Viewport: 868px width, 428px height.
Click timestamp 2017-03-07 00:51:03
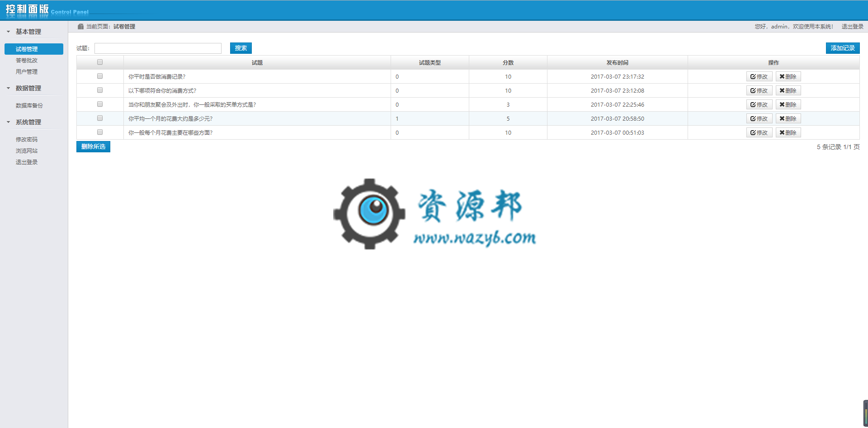[618, 133]
